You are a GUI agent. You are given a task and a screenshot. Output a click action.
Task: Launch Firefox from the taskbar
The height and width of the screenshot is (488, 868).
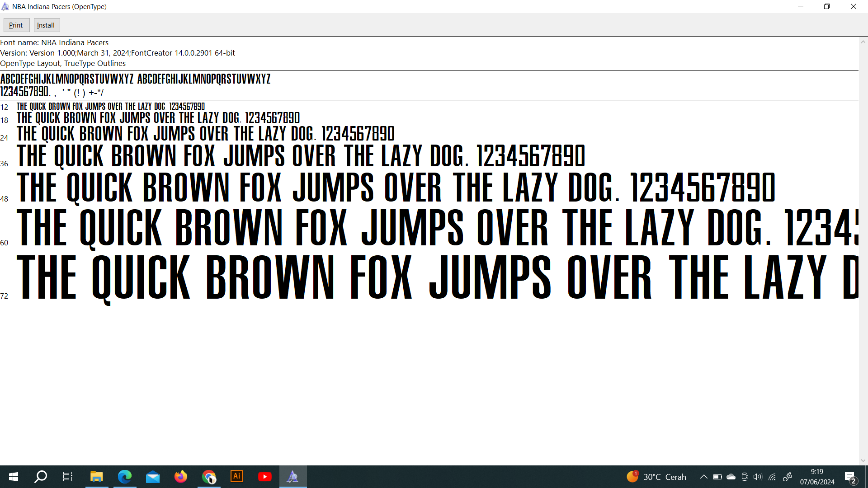[181, 477]
